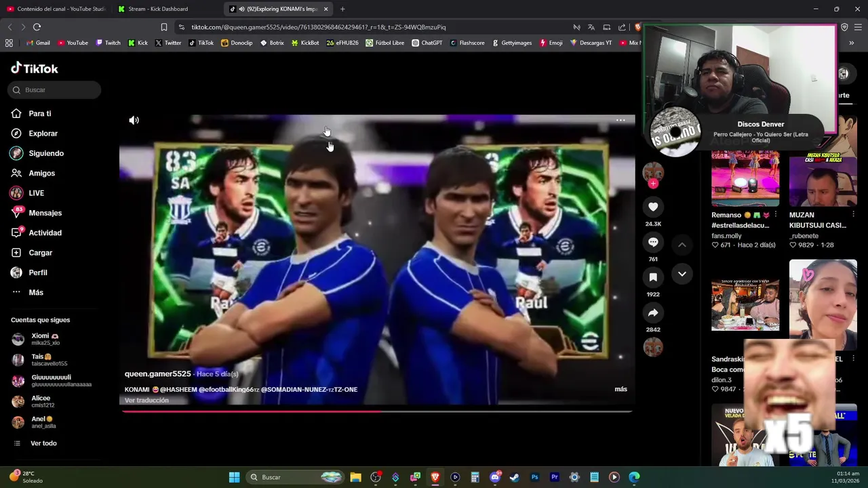Switch to the YouTube Studio browser tab
868x488 pixels.
point(56,9)
